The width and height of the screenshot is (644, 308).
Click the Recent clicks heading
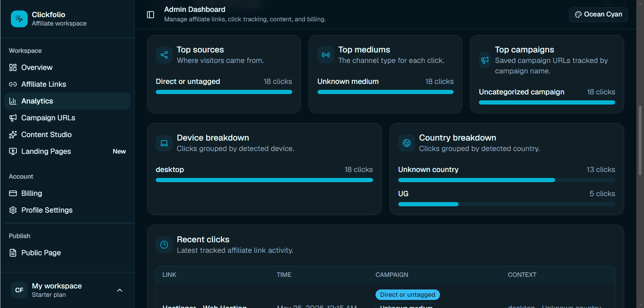pos(203,239)
